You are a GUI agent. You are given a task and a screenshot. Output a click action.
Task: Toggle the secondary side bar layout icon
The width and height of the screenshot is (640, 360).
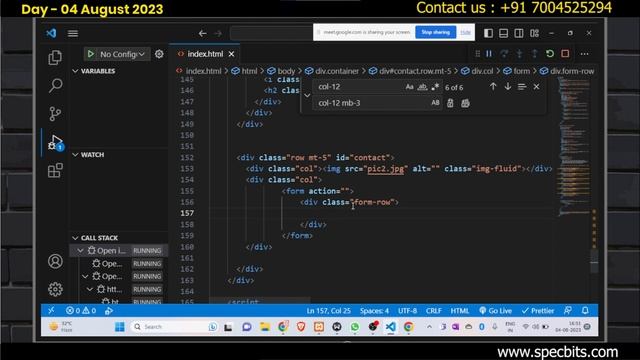tap(519, 33)
